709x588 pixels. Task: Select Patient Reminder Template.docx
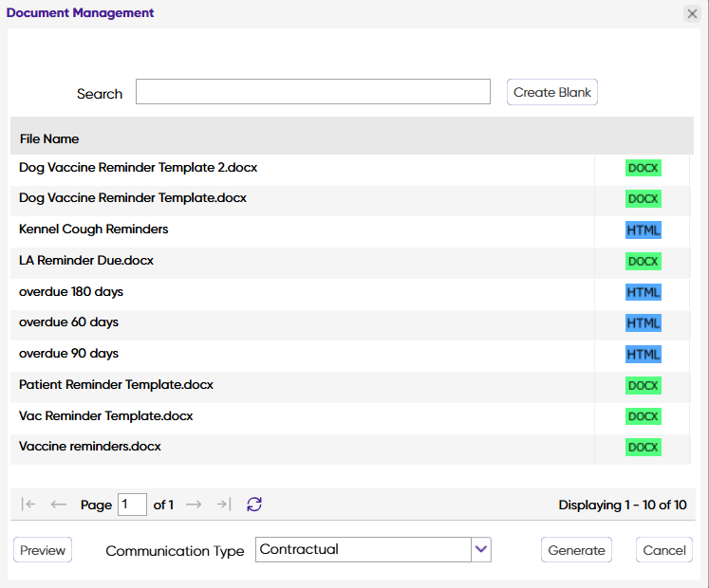(350, 386)
